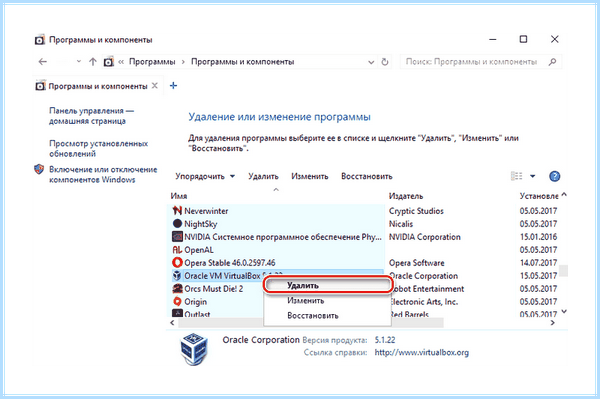Click the NightSky program icon
600x399 pixels.
point(177,223)
